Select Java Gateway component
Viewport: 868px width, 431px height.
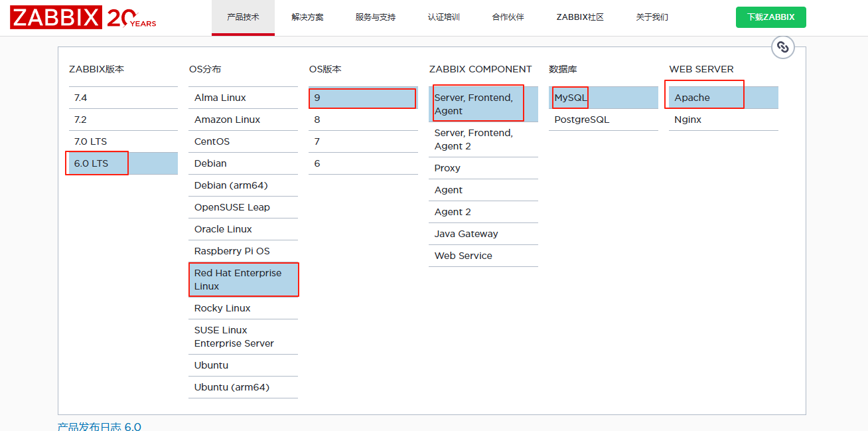pyautogui.click(x=484, y=234)
